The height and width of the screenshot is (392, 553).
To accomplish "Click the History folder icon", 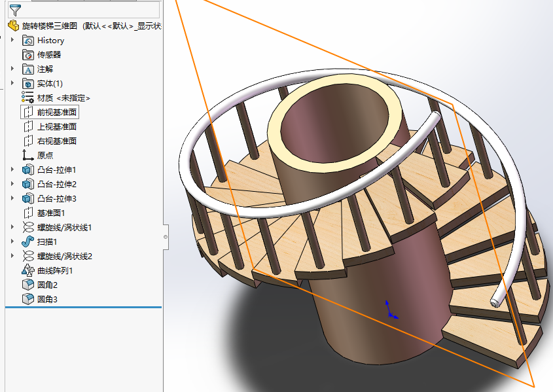I will [x=28, y=41].
